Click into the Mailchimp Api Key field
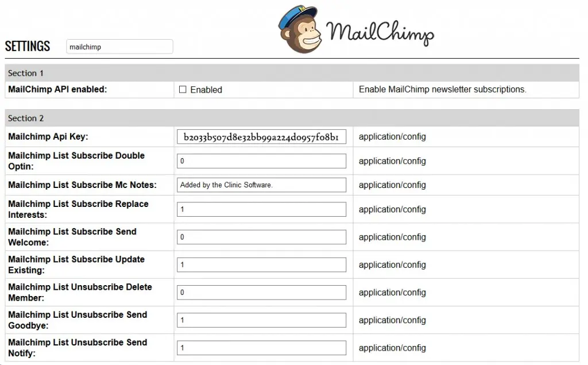The width and height of the screenshot is (588, 365). point(261,137)
